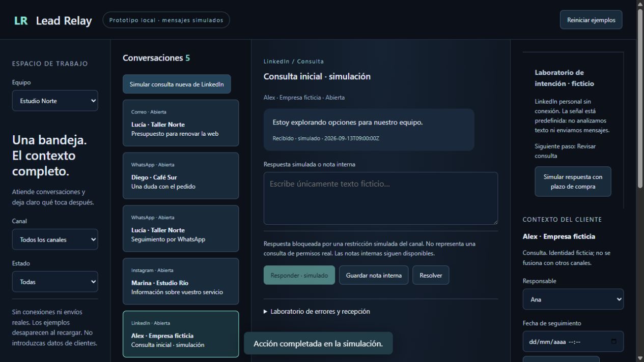Open calendar picker in Fecha de seguimiento

(613, 342)
